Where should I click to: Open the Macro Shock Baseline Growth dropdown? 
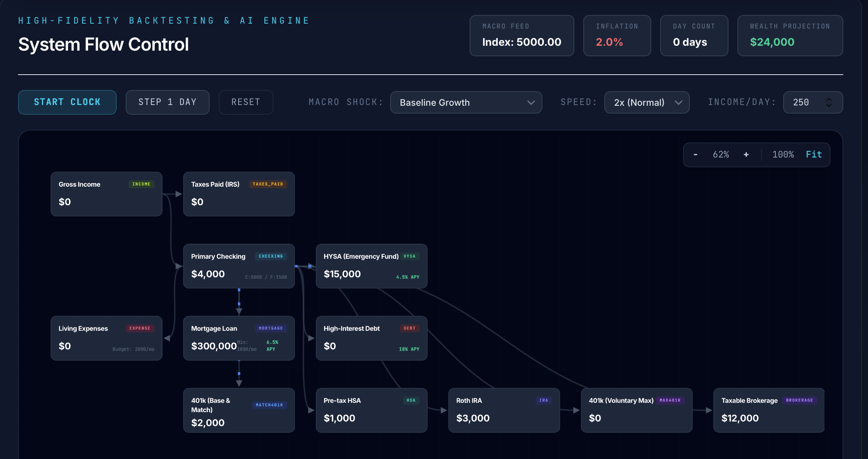466,102
